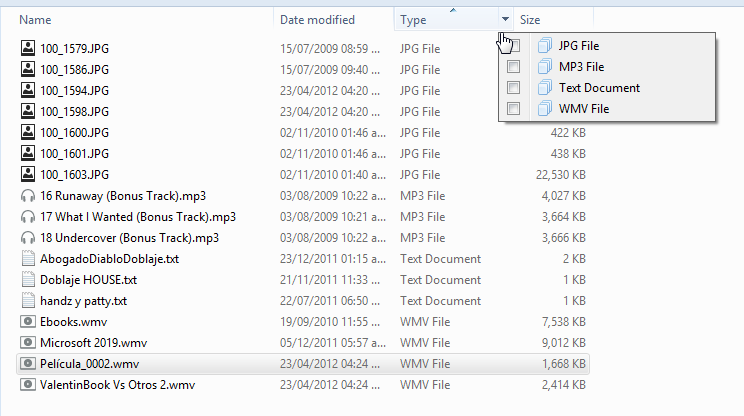
Task: Enable the MP3 File filter checkbox
Action: 514,66
